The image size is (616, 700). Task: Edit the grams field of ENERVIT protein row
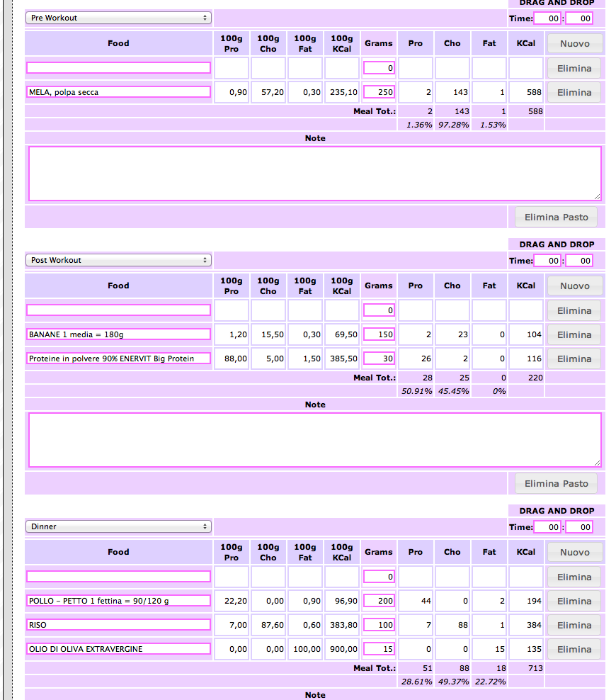379,359
